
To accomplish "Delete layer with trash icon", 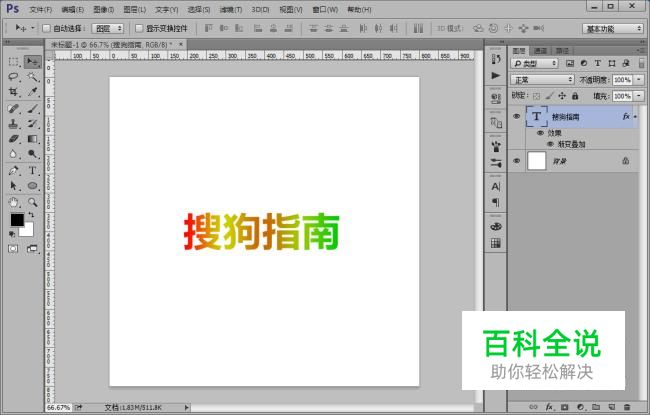I will tap(627, 407).
